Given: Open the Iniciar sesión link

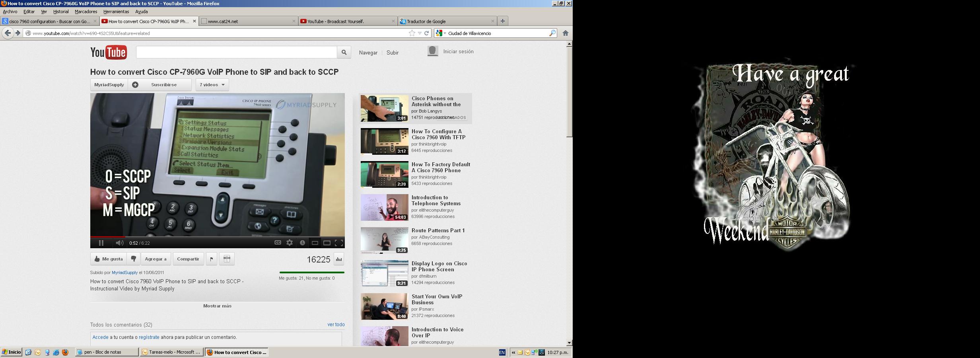Looking at the screenshot, I should 458,52.
